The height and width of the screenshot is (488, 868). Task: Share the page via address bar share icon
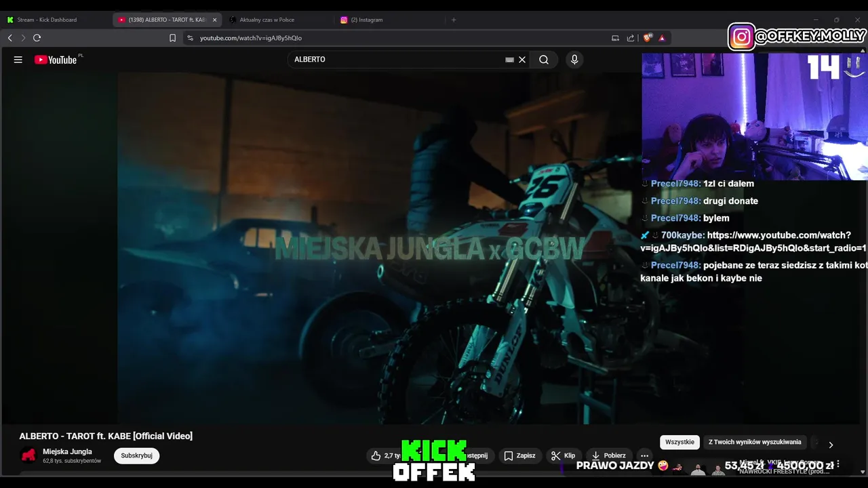pos(631,38)
